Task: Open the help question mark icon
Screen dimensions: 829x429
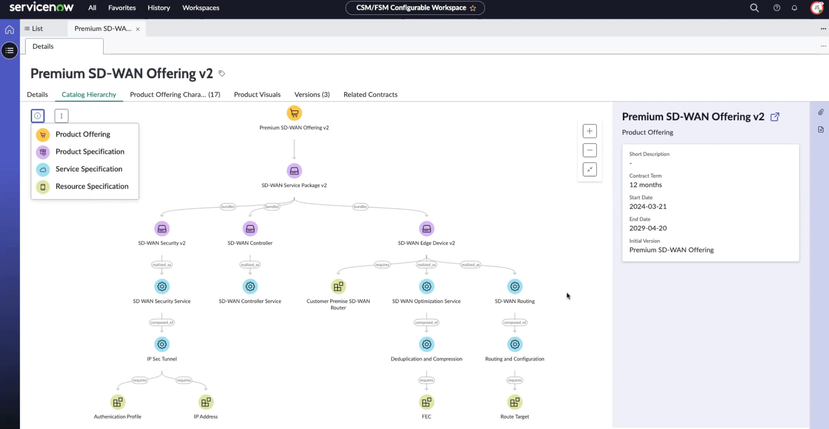Action: tap(777, 8)
